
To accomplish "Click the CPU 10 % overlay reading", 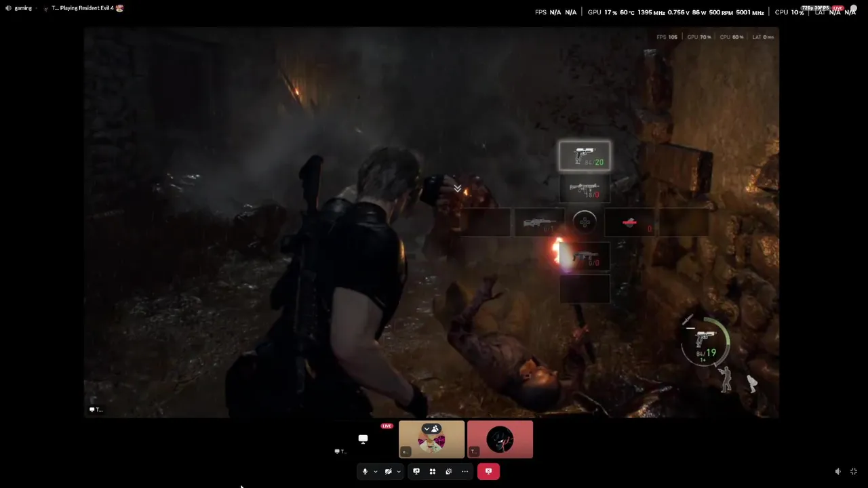I will point(789,12).
